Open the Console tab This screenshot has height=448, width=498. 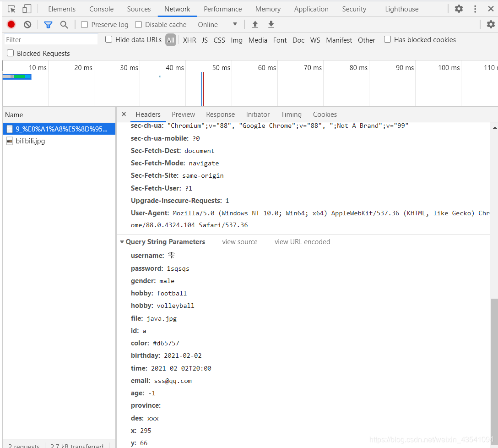[x=101, y=9]
